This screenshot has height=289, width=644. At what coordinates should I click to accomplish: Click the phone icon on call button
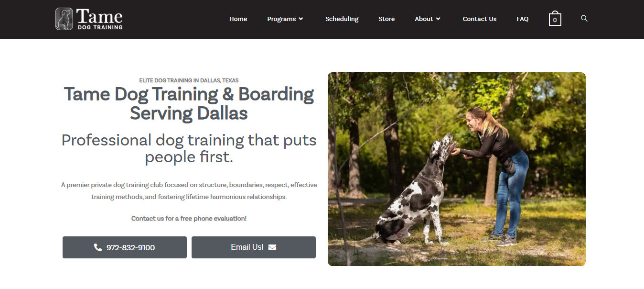tap(98, 247)
